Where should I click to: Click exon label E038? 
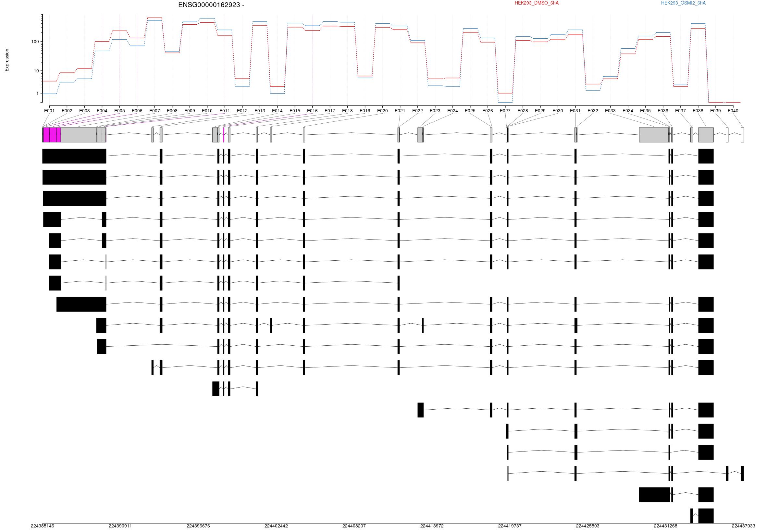[x=698, y=111]
